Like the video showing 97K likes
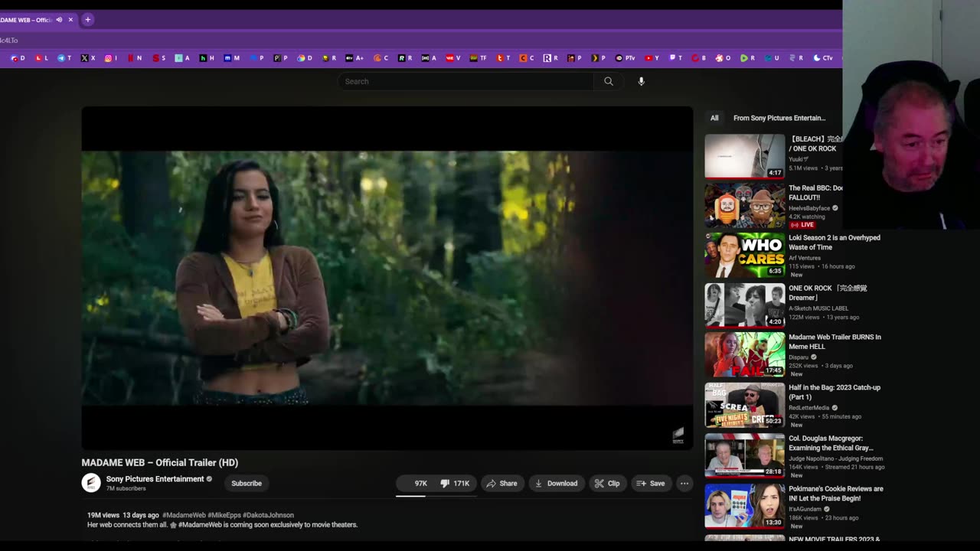980x551 pixels. [x=415, y=484]
